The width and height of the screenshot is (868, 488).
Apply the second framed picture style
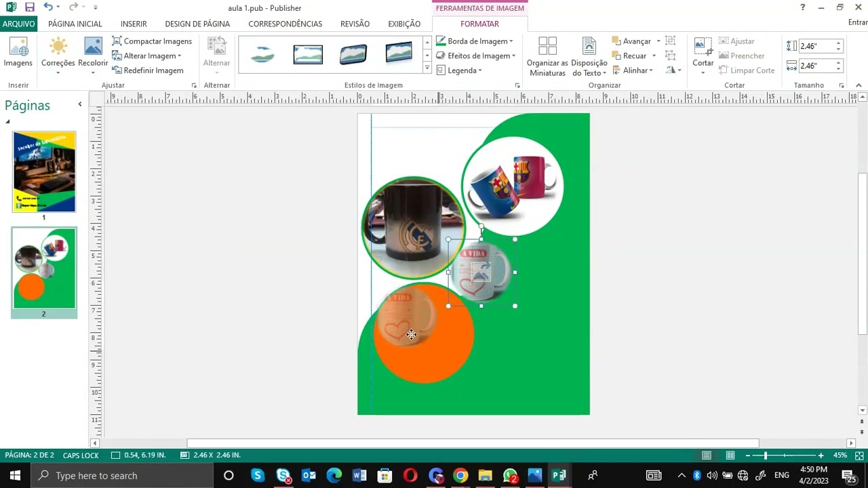(308, 54)
